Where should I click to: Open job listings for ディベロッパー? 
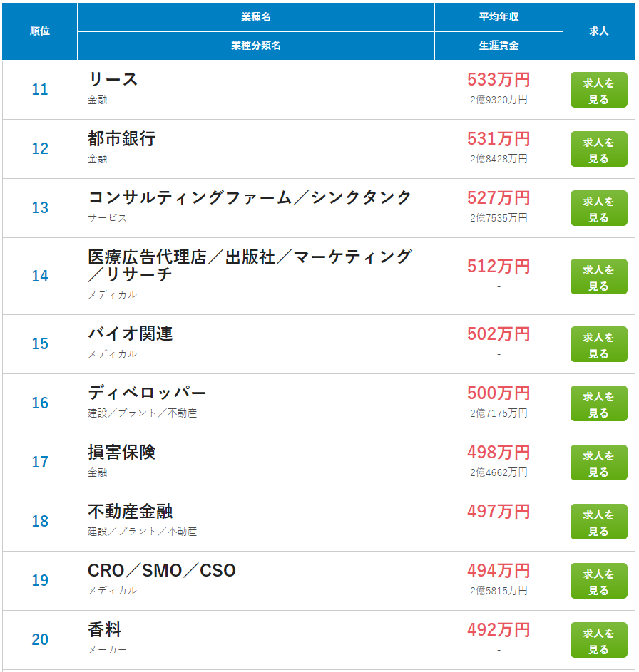(x=598, y=404)
